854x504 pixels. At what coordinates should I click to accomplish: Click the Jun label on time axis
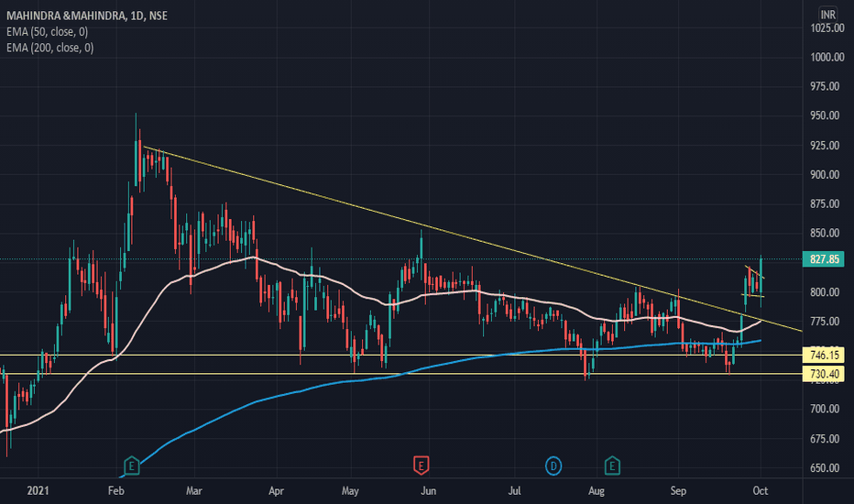(429, 491)
